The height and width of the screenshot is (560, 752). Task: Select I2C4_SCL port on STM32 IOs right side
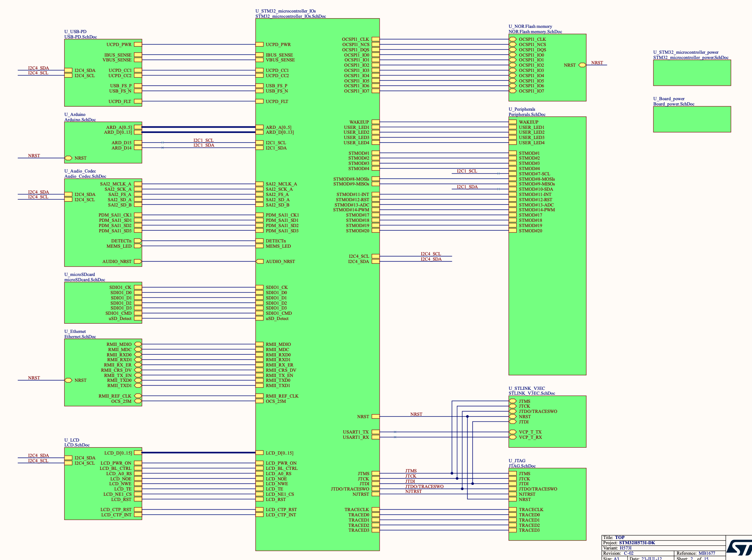point(376,256)
